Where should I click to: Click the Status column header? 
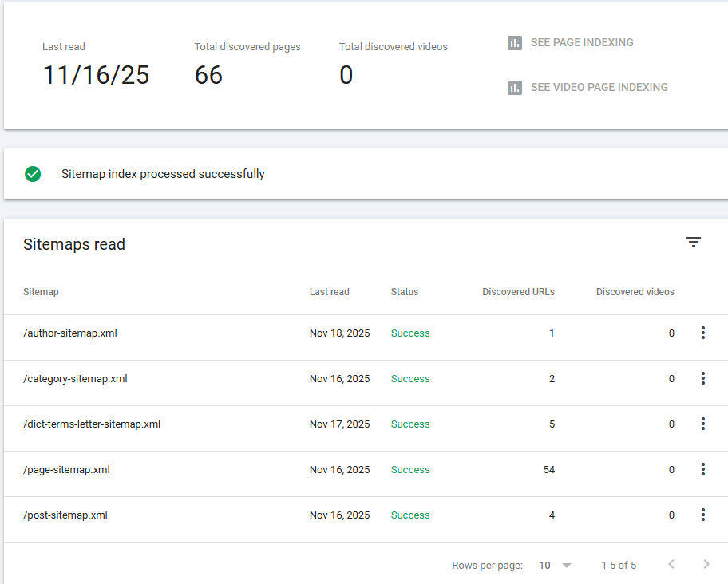pos(404,292)
